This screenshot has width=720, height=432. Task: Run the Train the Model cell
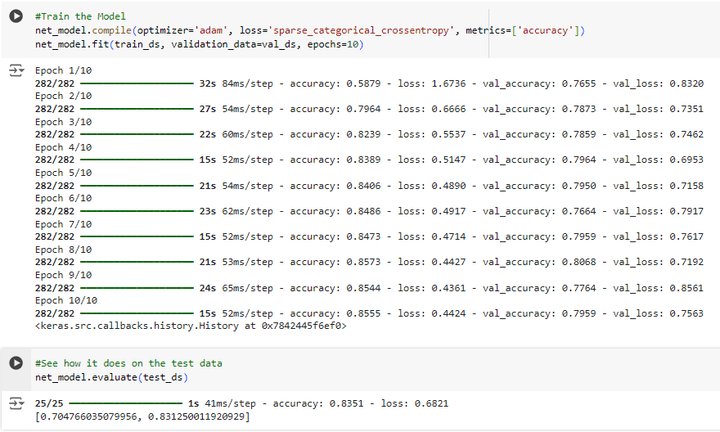click(15, 19)
